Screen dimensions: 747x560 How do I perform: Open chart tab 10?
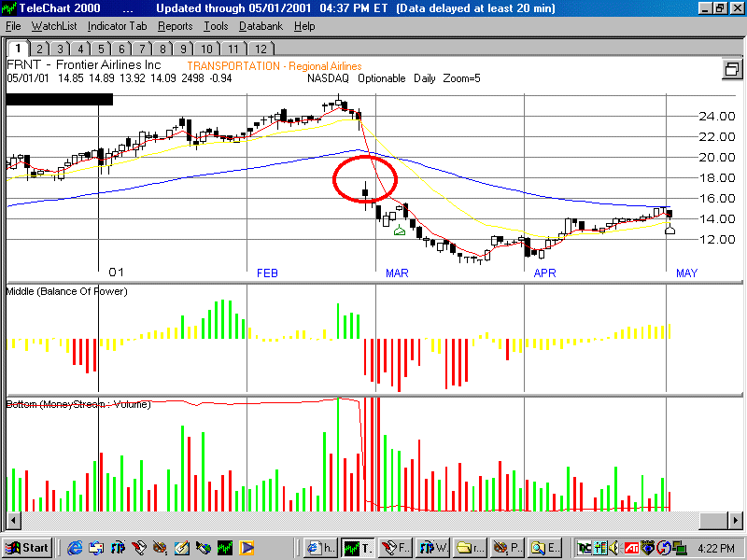pyautogui.click(x=206, y=49)
